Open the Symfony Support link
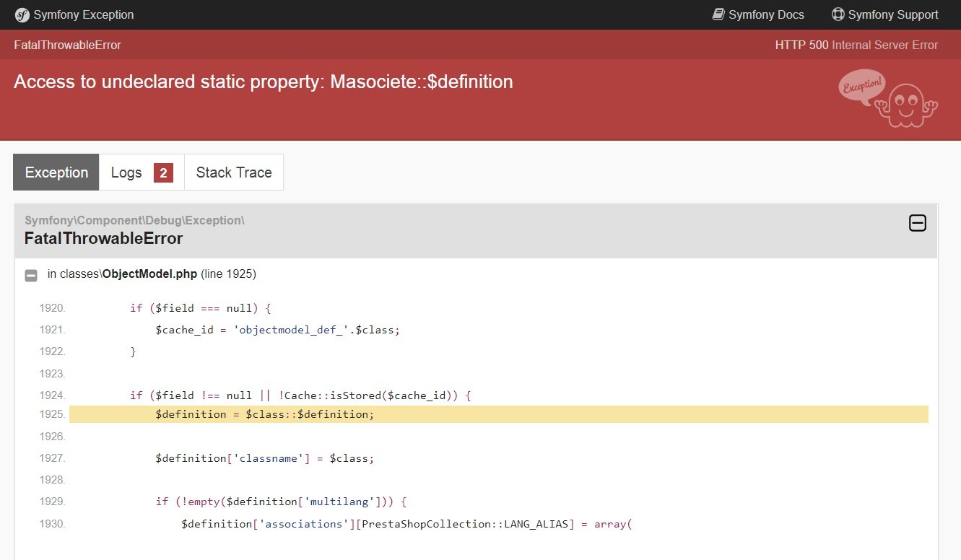Image resolution: width=961 pixels, height=560 pixels. (x=893, y=14)
